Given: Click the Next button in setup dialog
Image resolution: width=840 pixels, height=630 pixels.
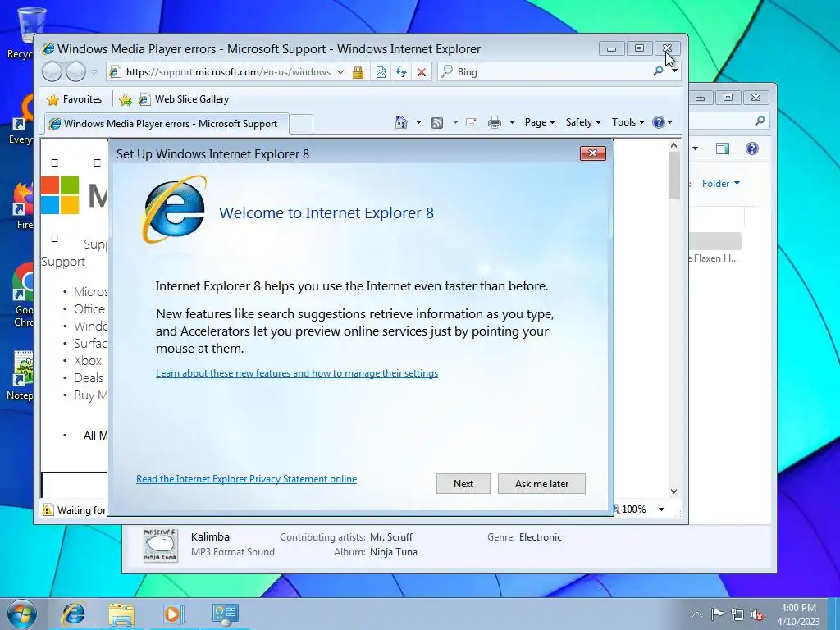Looking at the screenshot, I should [463, 483].
